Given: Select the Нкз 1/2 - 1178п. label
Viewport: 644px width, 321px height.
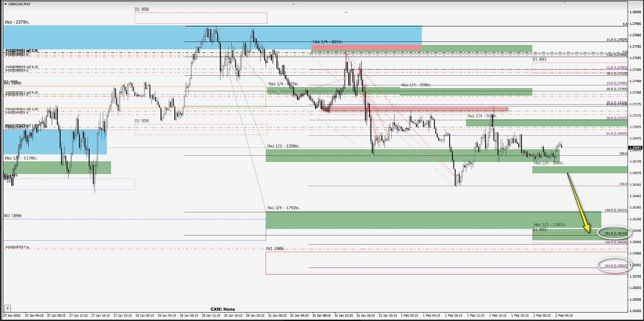Looking at the screenshot, I should pos(21,158).
